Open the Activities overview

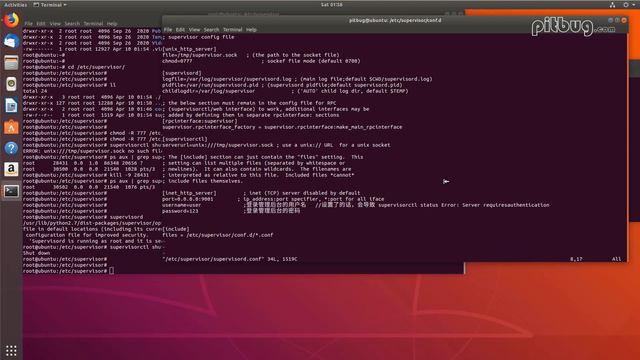click(x=16, y=5)
